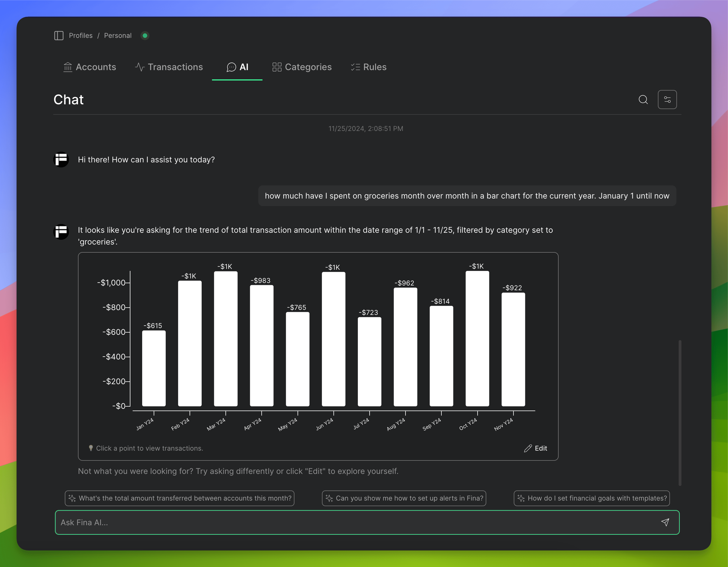Pick the financial goals templates suggestion
This screenshot has width=728, height=567.
click(592, 498)
